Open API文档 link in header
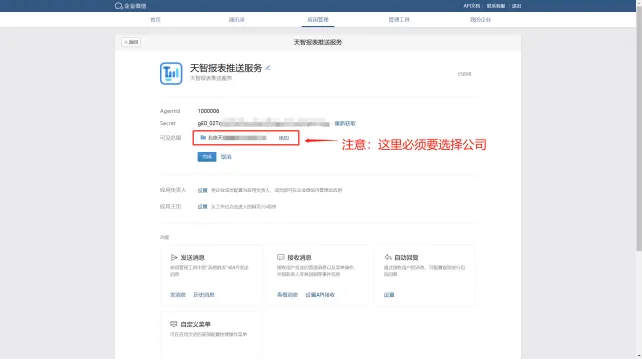This screenshot has width=642, height=360. 472,6
